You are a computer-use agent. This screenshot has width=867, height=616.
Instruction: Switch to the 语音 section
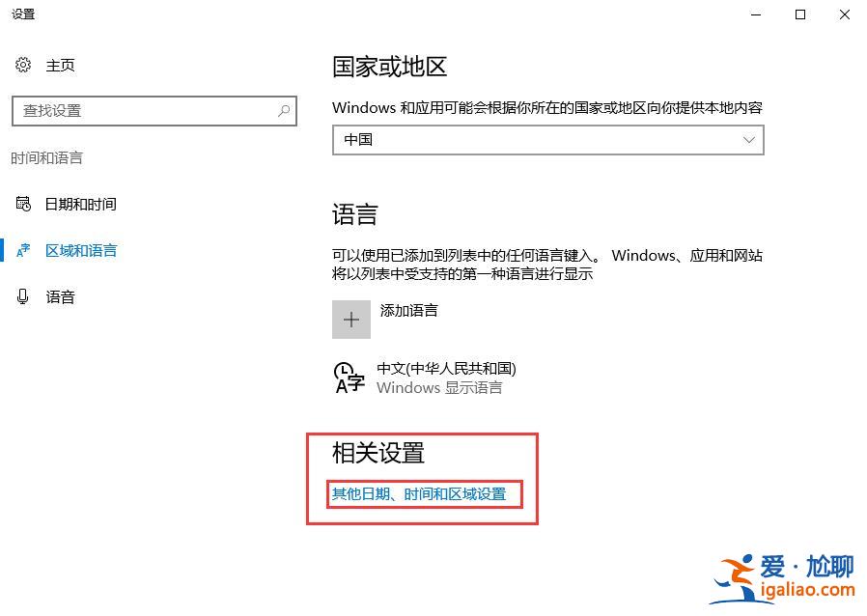coord(60,296)
